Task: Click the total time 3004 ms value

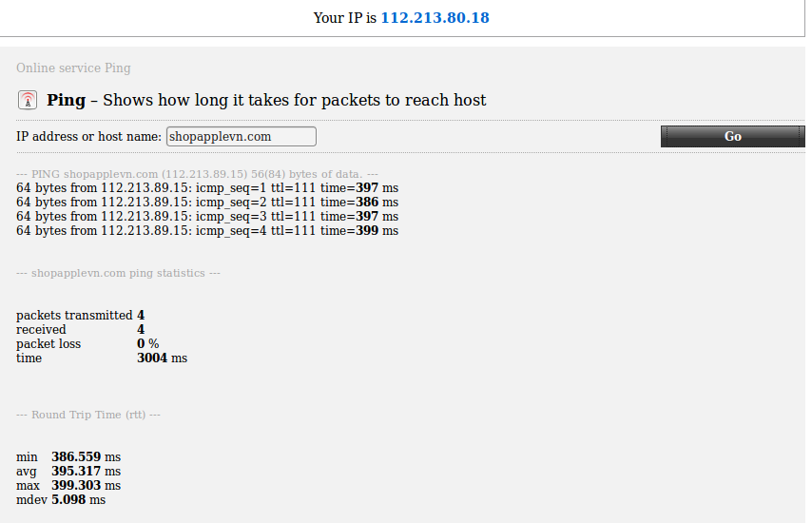Action: tap(162, 358)
